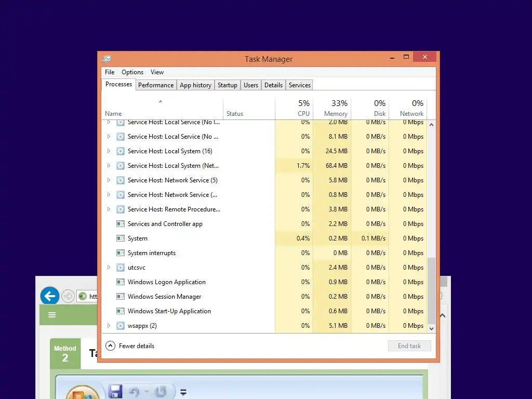Image resolution: width=532 pixels, height=399 pixels.
Task: Switch to the Users tab
Action: click(x=251, y=85)
